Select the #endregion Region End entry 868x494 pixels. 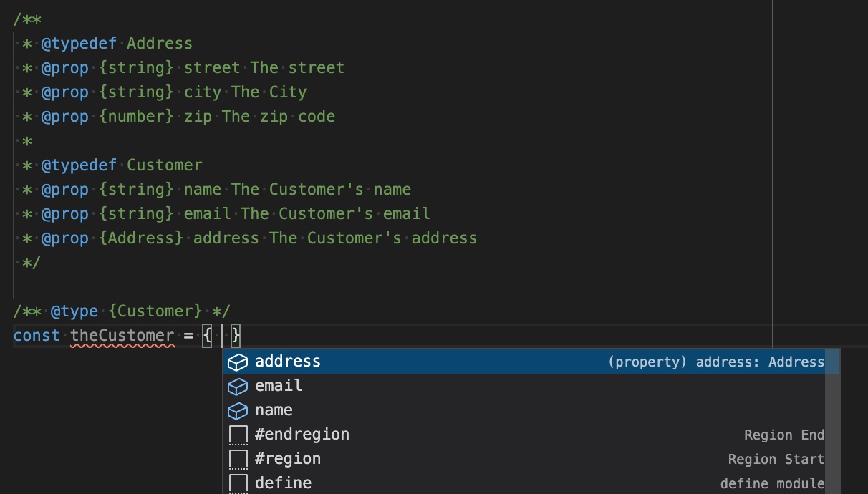click(302, 435)
